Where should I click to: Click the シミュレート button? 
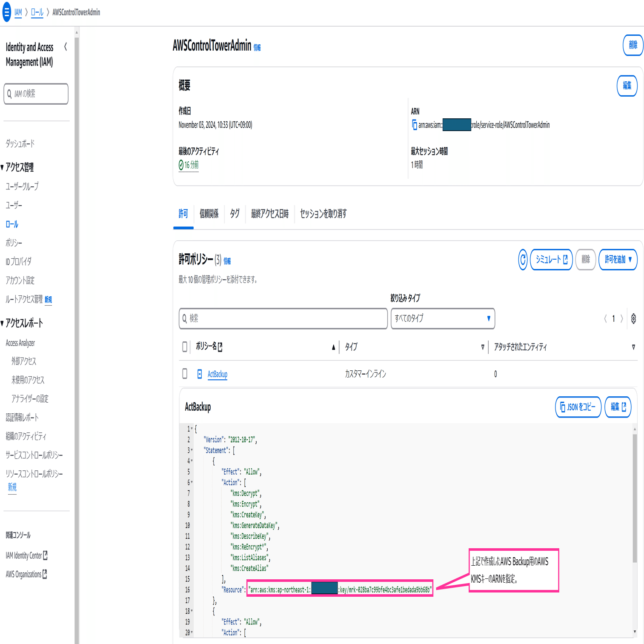pyautogui.click(x=551, y=259)
